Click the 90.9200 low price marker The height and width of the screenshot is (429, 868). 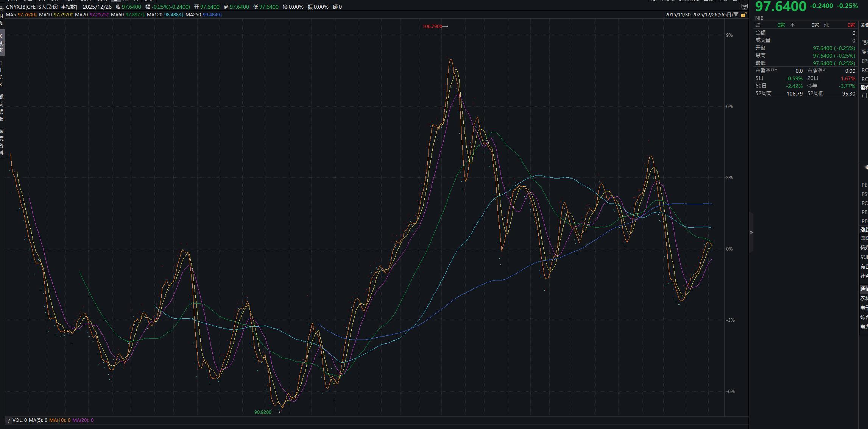263,412
